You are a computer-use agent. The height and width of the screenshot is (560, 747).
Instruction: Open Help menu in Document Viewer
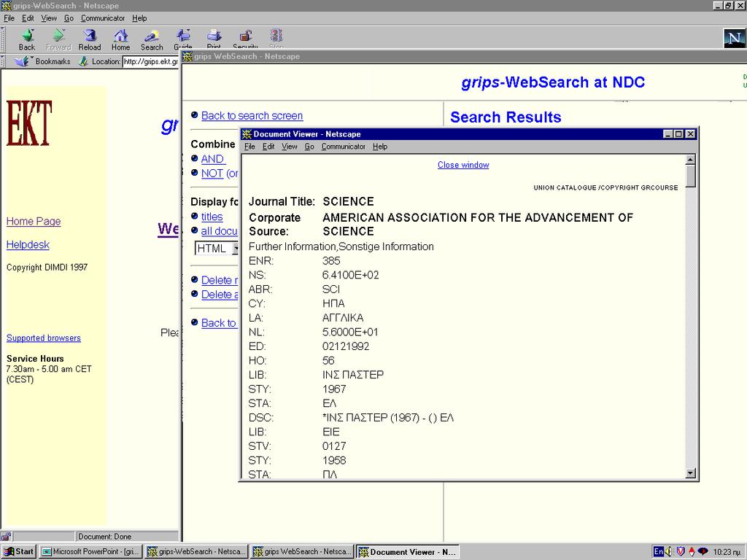click(x=379, y=147)
